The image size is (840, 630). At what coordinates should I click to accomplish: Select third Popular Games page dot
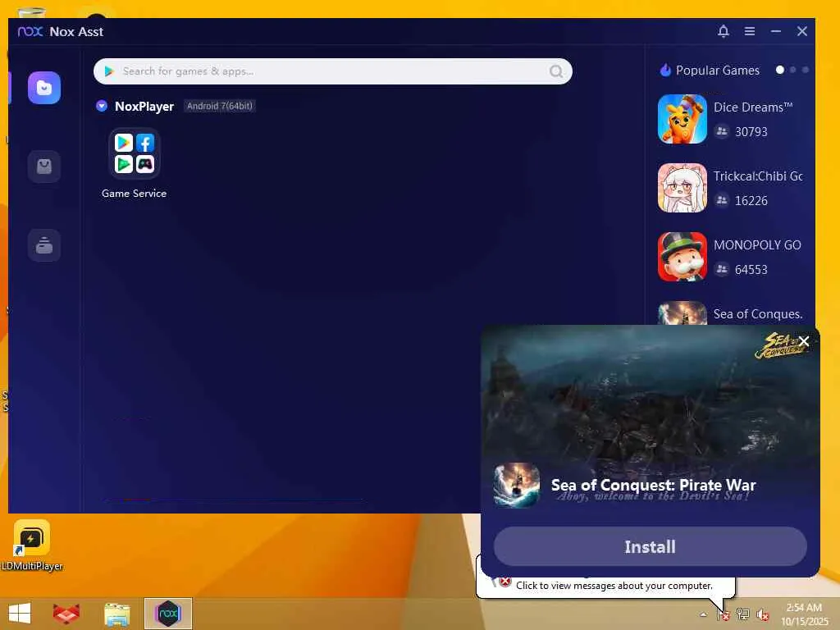806,70
